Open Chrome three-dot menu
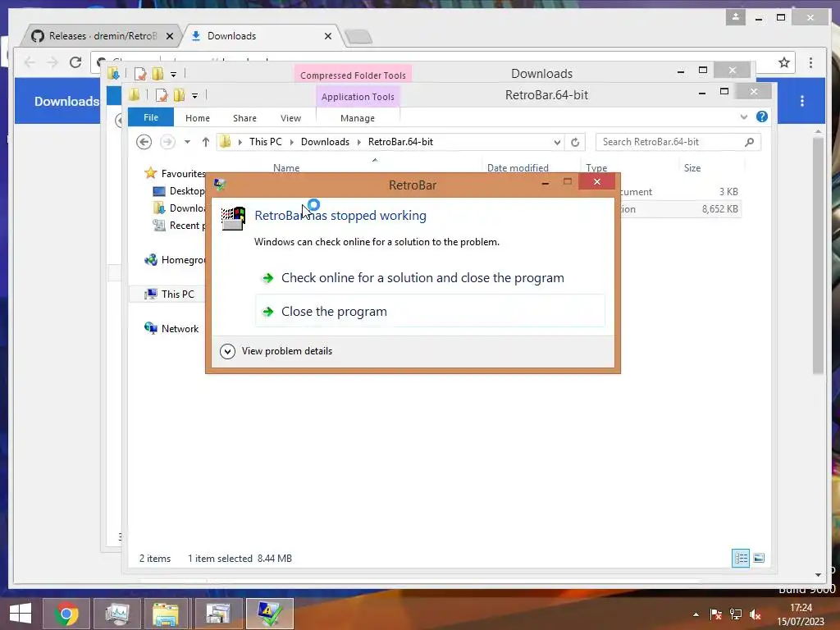840x630 pixels. 810,62
